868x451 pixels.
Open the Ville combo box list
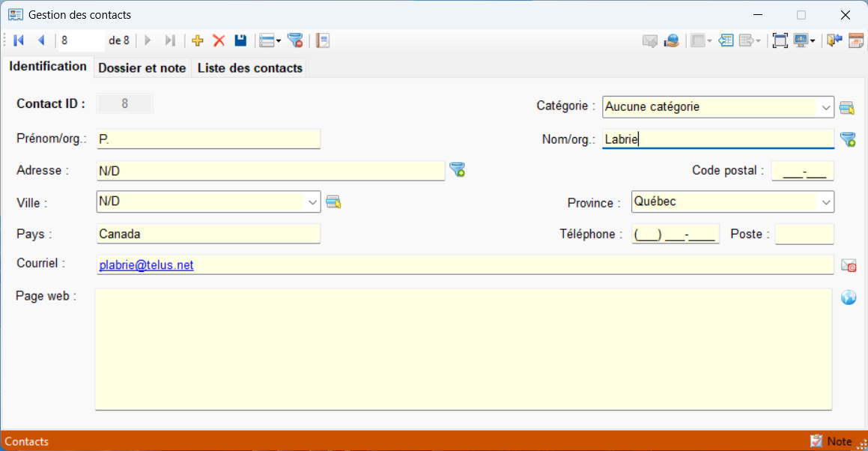tap(312, 202)
